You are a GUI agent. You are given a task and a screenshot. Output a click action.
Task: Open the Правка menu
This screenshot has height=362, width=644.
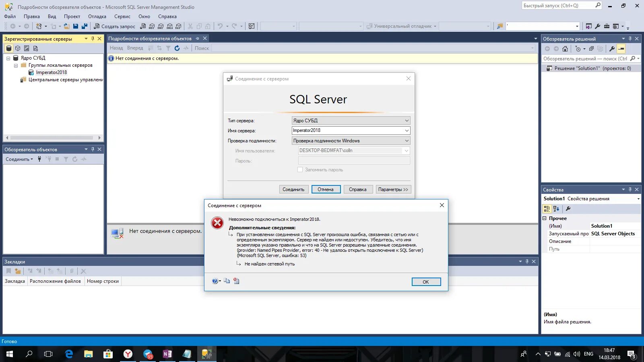pos(32,16)
